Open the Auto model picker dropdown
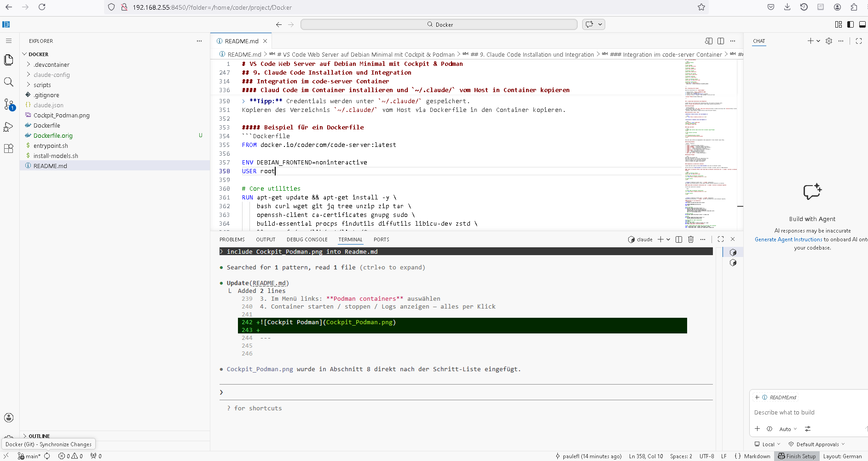Viewport: 868px width, 461px height. coord(788,429)
